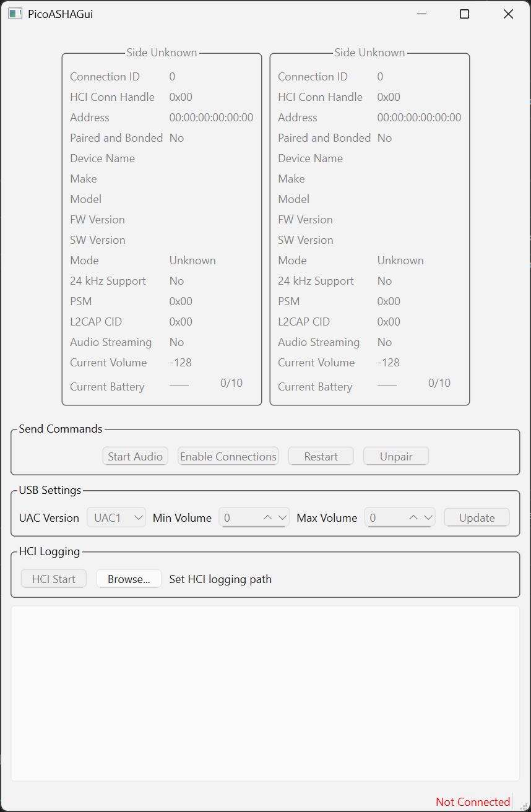Viewport: 531px width, 812px height.
Task: Increase Max Volume using the up arrow
Action: coord(413,517)
